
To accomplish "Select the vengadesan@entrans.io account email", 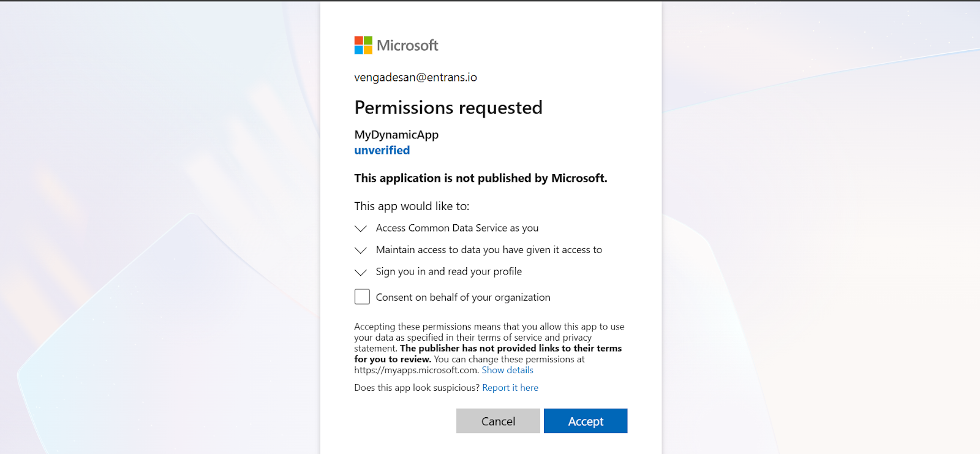I will point(415,77).
